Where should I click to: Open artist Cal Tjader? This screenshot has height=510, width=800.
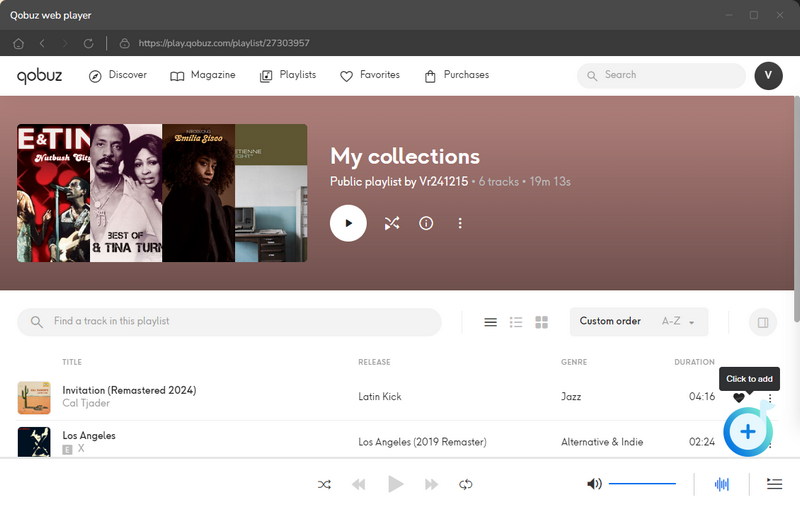click(x=86, y=403)
